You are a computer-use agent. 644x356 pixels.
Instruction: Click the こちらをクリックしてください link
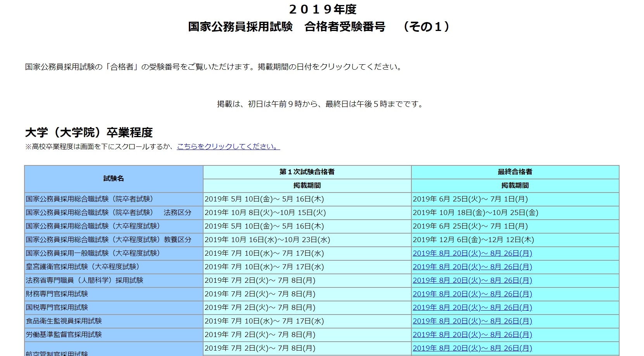click(228, 146)
